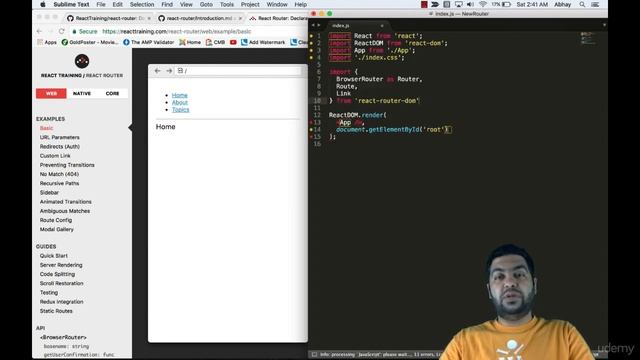Screen dimensions: 640x360
Task: Click the About link in example preview
Action: (180, 102)
